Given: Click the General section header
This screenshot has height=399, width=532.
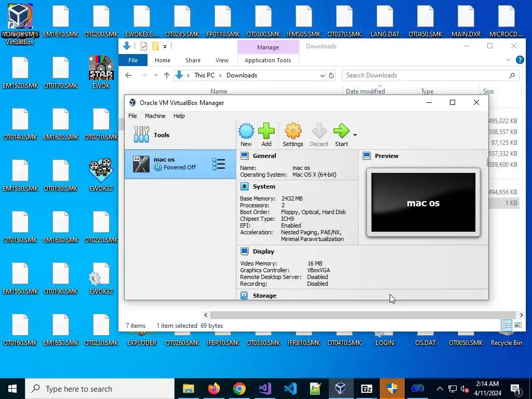Looking at the screenshot, I should [264, 156].
